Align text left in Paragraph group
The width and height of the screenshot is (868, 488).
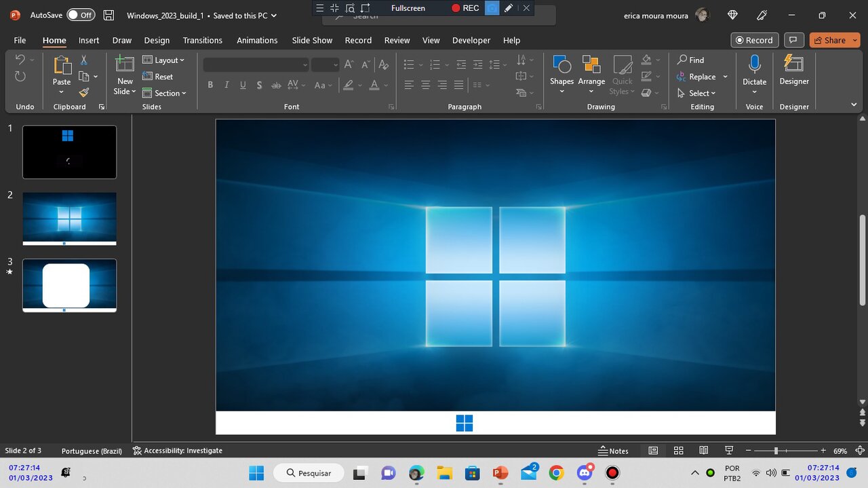pos(409,85)
